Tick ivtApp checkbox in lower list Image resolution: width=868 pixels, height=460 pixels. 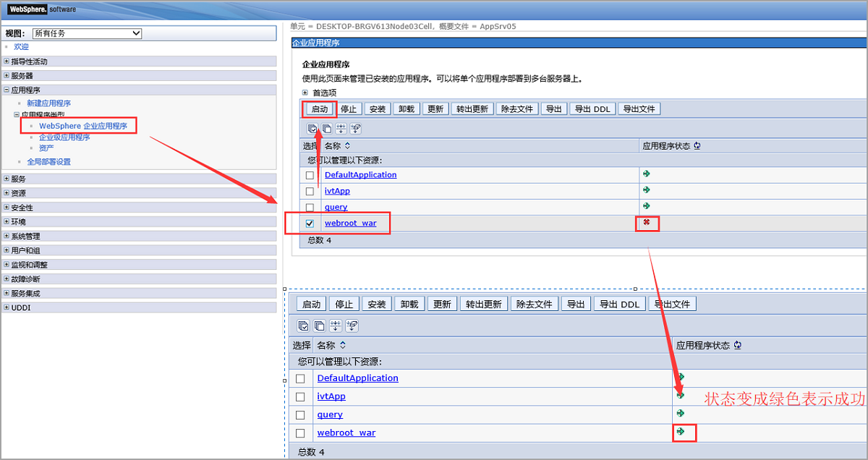(300, 397)
